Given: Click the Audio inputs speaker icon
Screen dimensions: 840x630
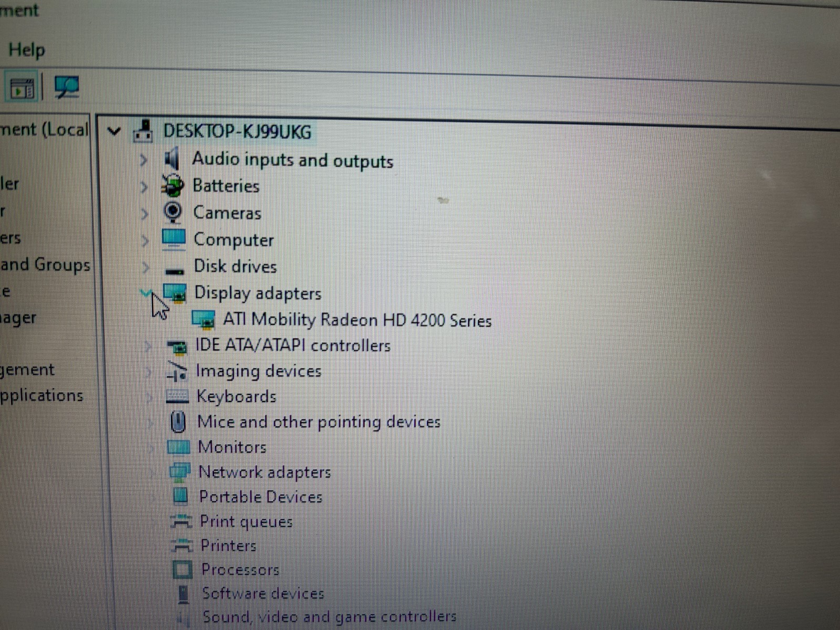Looking at the screenshot, I should tap(172, 159).
